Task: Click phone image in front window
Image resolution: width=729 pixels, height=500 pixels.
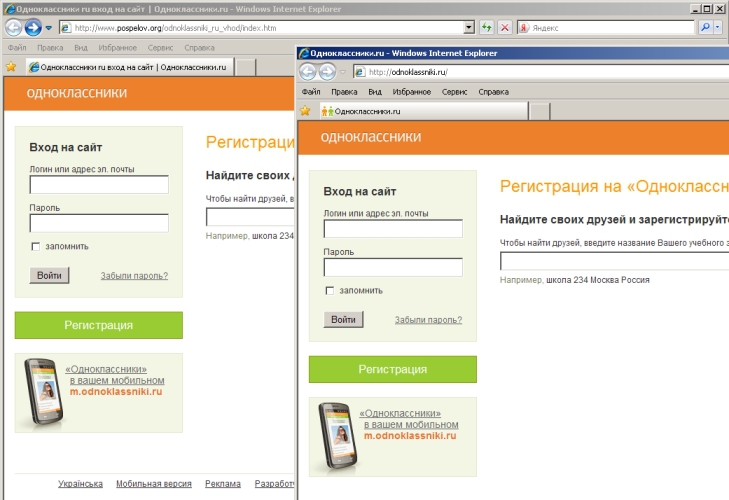Action: [x=338, y=435]
